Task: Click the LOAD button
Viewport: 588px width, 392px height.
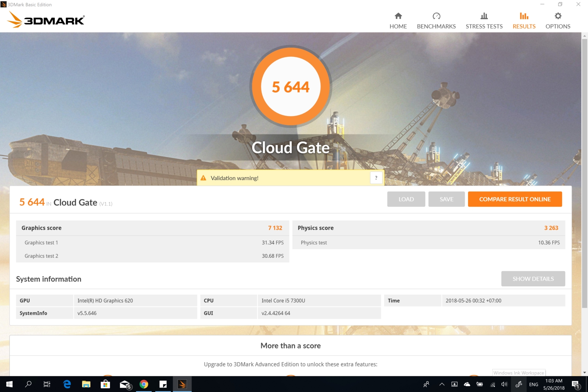Action: [x=406, y=199]
